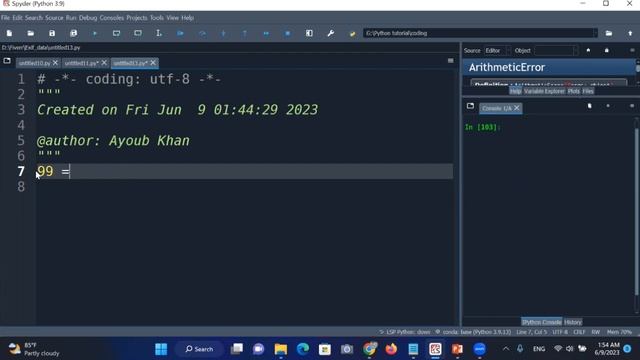Click editor browse tabs folder icon
The height and width of the screenshot is (360, 640).
(7, 61)
